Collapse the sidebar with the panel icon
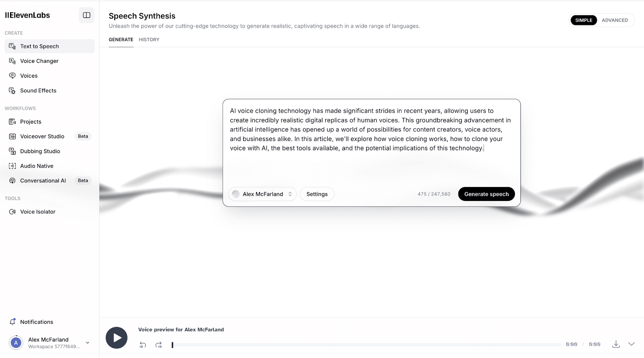 click(87, 15)
